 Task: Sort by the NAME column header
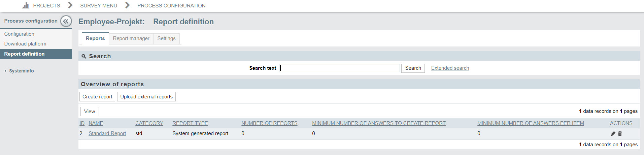[96, 123]
